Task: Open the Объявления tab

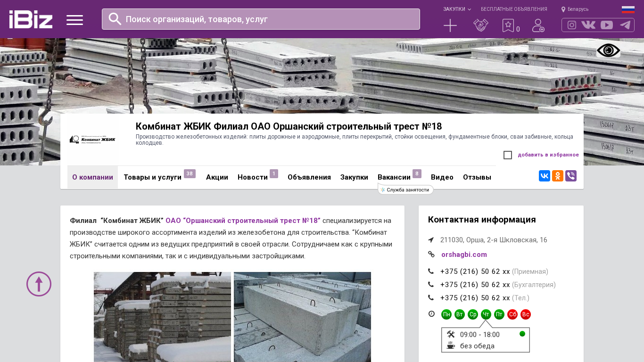Action: pos(309,177)
